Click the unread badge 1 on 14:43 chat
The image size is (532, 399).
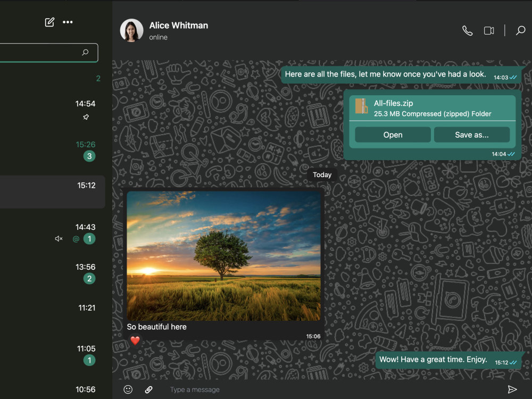pyautogui.click(x=89, y=239)
